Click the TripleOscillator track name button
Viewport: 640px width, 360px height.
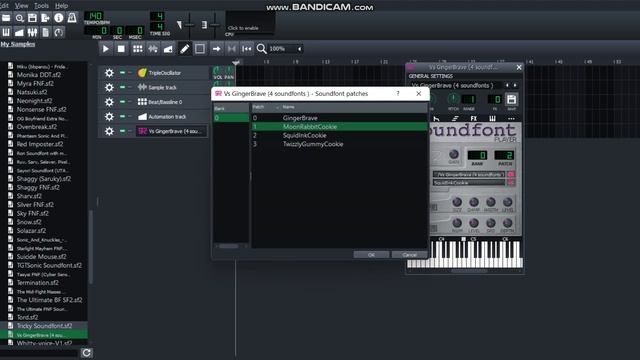[x=172, y=73]
